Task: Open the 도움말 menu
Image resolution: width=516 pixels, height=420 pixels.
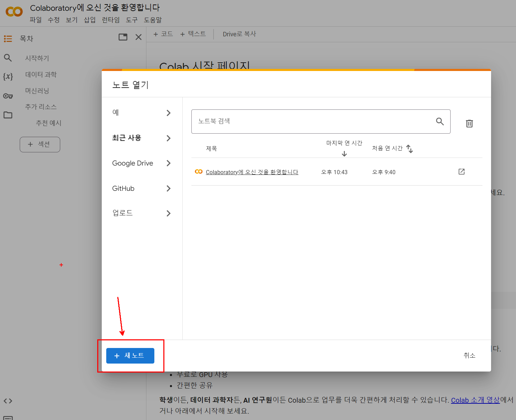Action: [153, 20]
